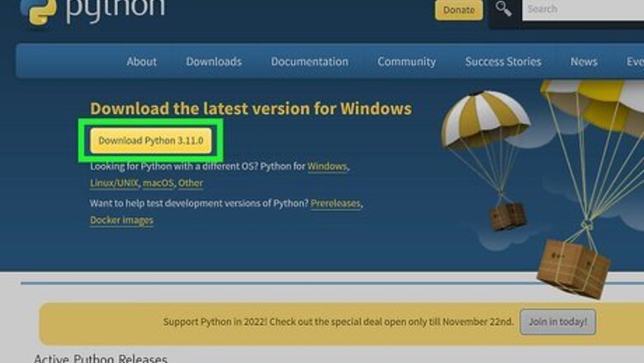Follow the Other platforms link
The width and height of the screenshot is (644, 363).
(190, 183)
